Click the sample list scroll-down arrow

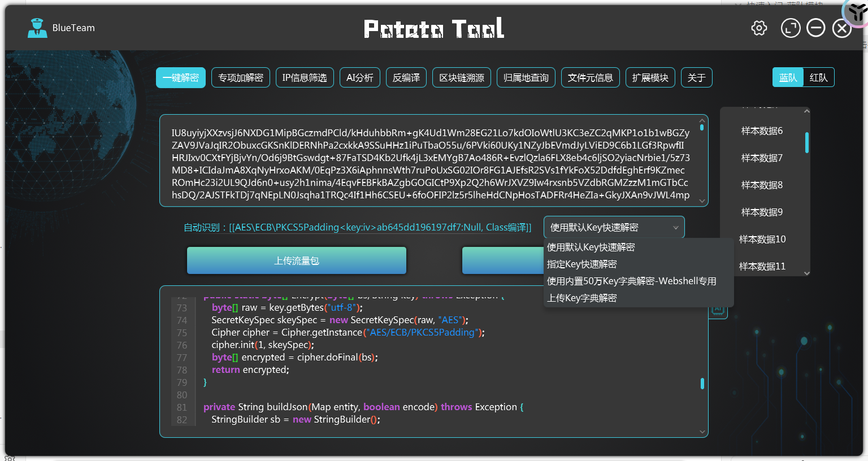[807, 273]
